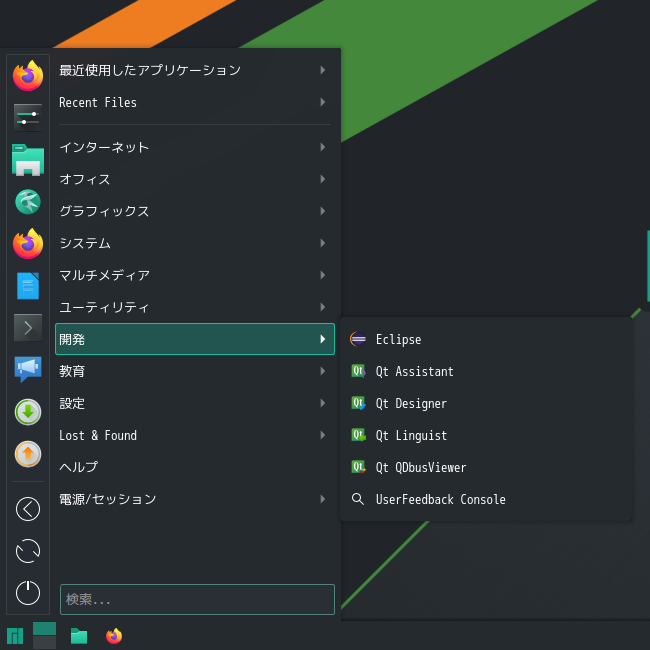This screenshot has width=650, height=650.
Task: Launch Firefox favorite directly above sliders settings icon
Action: pyautogui.click(x=28, y=76)
